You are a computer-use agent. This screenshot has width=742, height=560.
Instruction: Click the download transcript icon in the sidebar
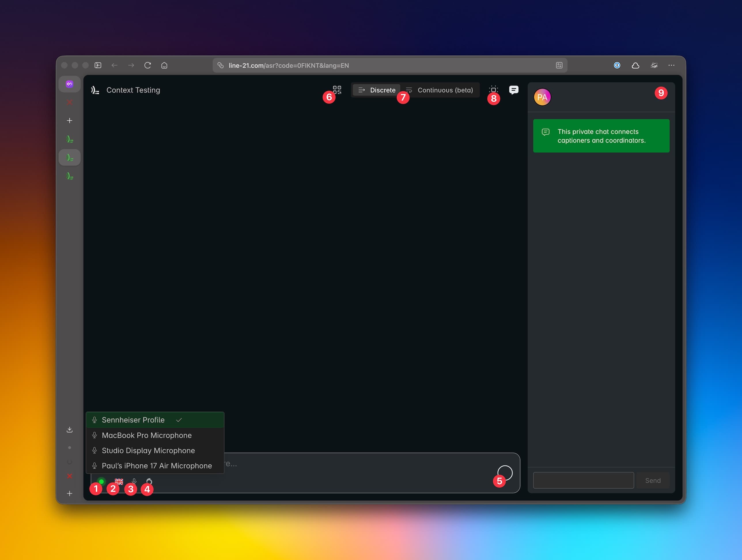[x=69, y=430]
